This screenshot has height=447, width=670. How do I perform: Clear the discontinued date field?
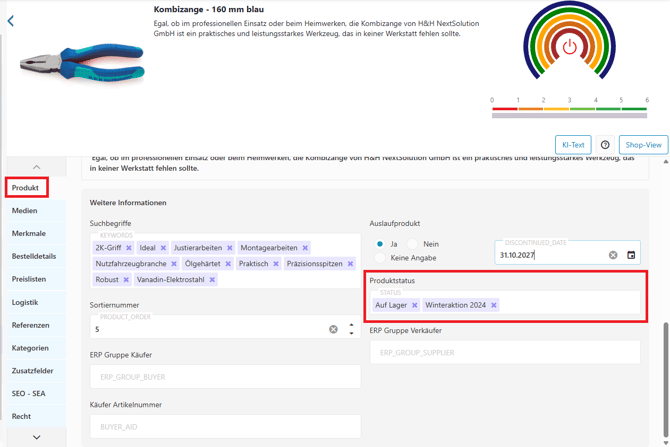tap(613, 255)
